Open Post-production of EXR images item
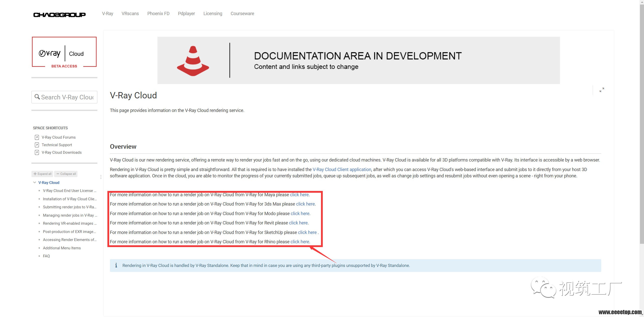Image resolution: width=644 pixels, height=317 pixels. [x=69, y=232]
